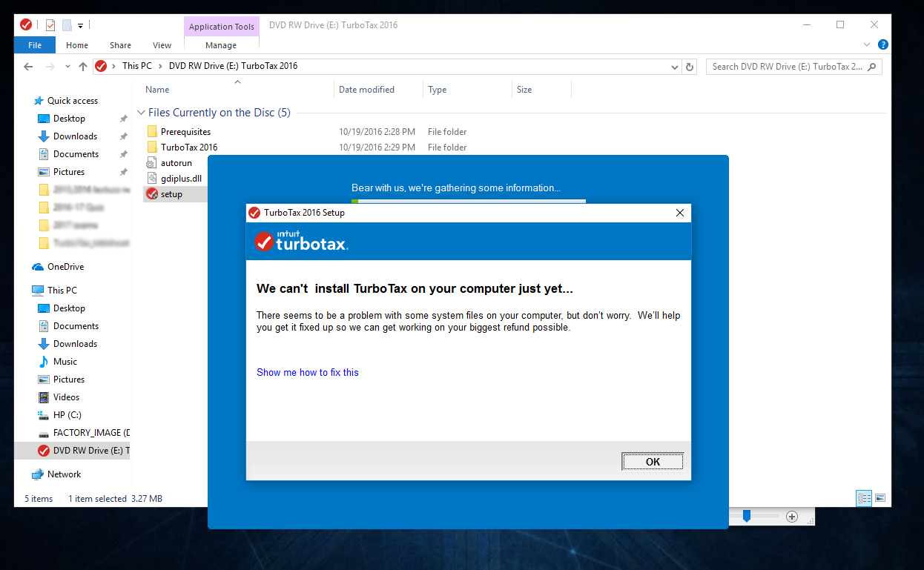Open Network in the navigation pane
This screenshot has width=924, height=570.
(x=64, y=474)
